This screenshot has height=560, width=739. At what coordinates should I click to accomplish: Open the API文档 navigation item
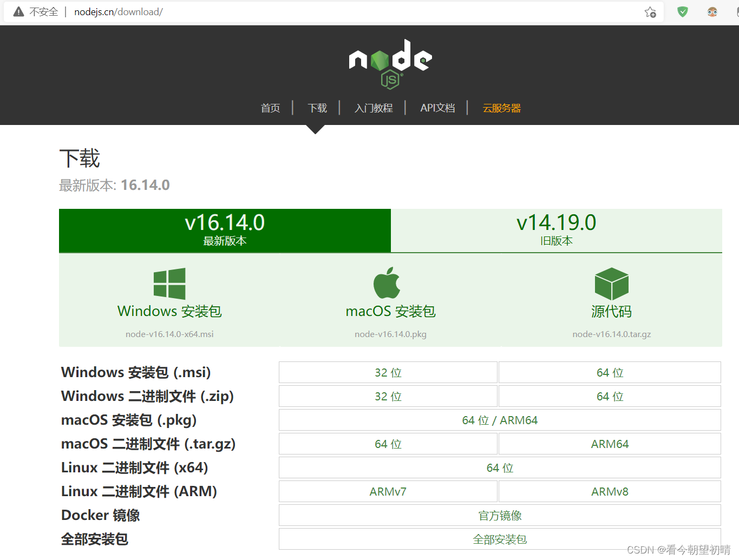(437, 108)
